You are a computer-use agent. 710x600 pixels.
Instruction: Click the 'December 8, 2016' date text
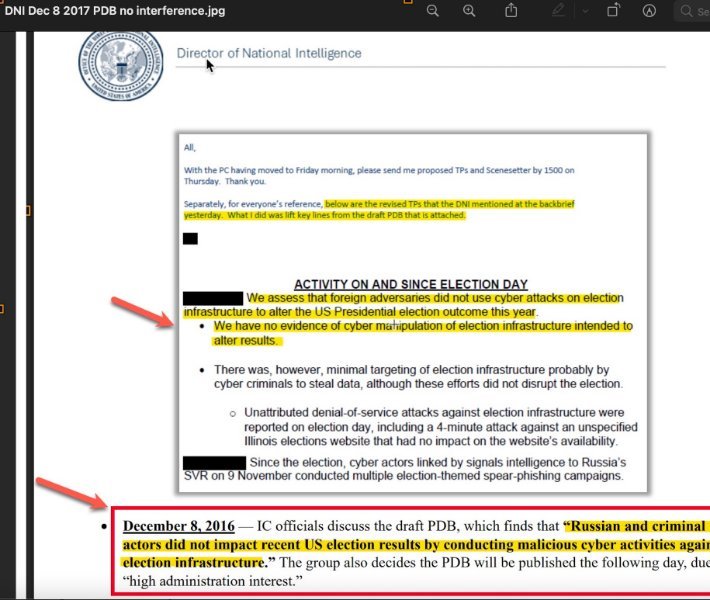[x=179, y=526]
